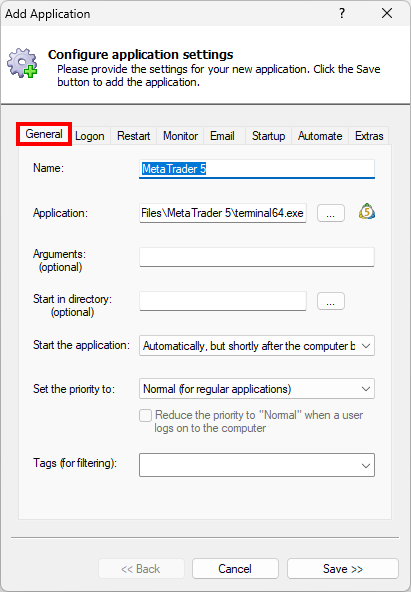Image resolution: width=411 pixels, height=592 pixels.
Task: Open the Extras tab
Action: coord(369,136)
